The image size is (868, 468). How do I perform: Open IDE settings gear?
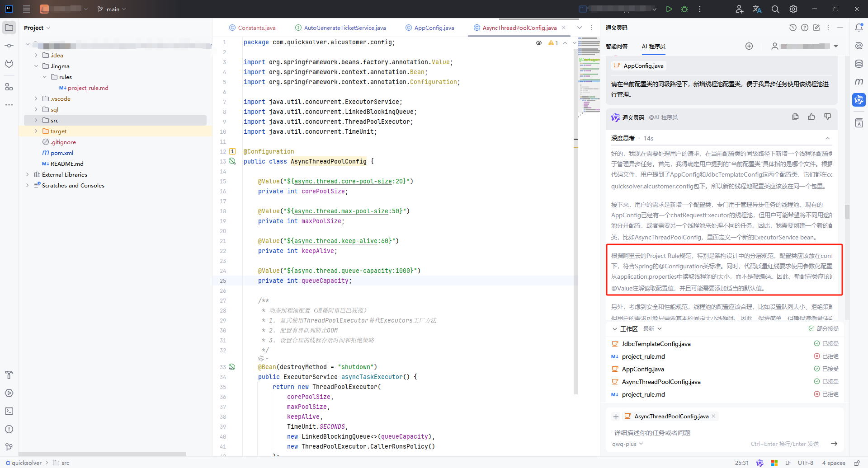(x=793, y=9)
